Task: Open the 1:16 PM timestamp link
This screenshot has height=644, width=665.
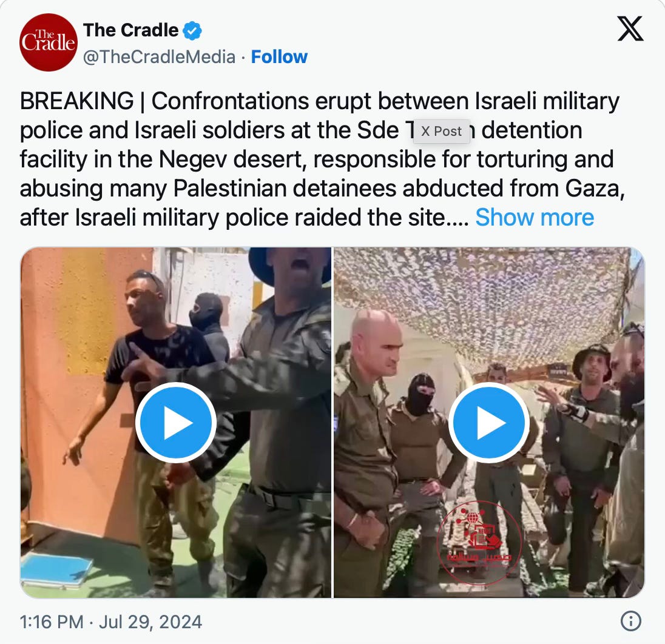Action: pyautogui.click(x=52, y=622)
